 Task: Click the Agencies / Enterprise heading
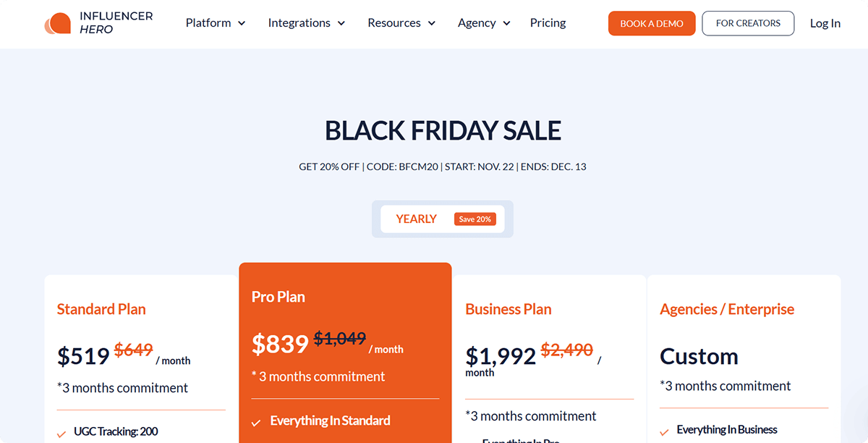point(727,309)
